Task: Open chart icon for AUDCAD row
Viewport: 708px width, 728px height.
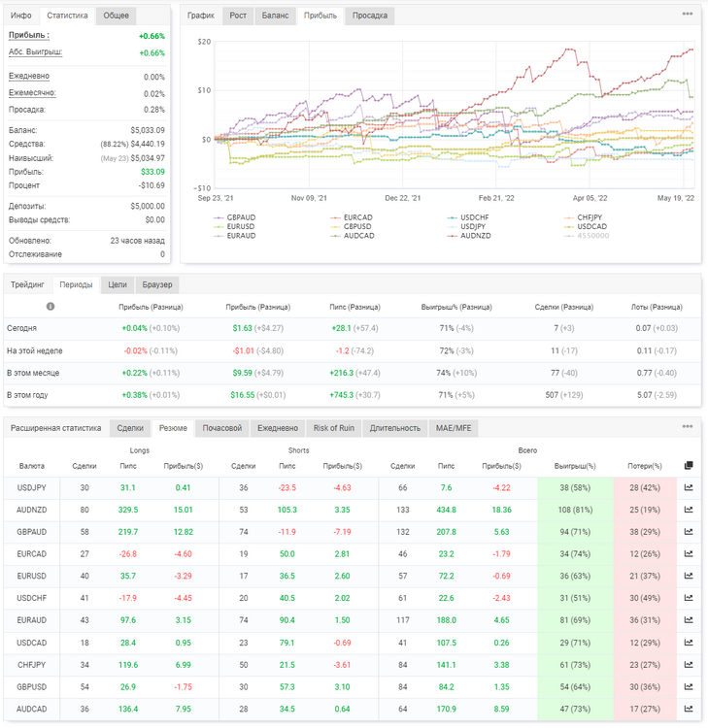Action: tap(689, 709)
